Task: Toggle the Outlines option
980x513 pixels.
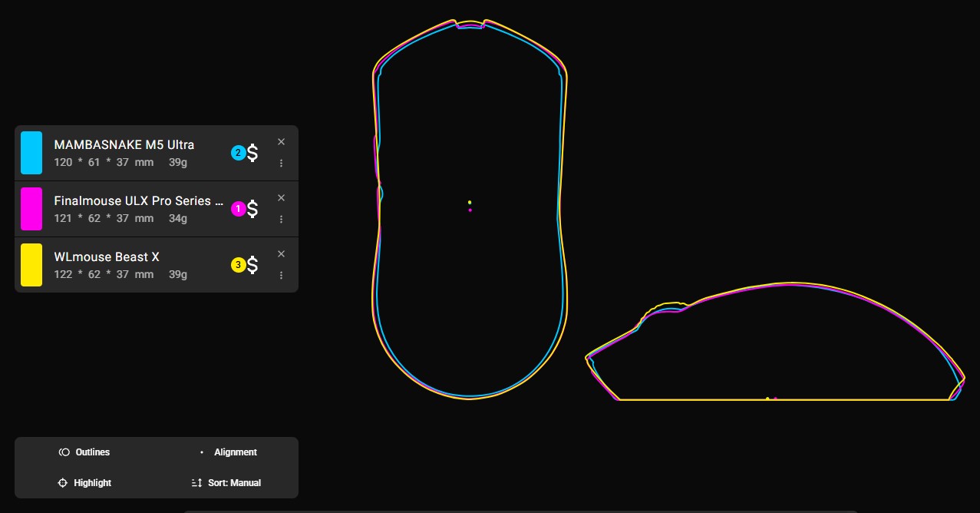Action: coord(84,452)
